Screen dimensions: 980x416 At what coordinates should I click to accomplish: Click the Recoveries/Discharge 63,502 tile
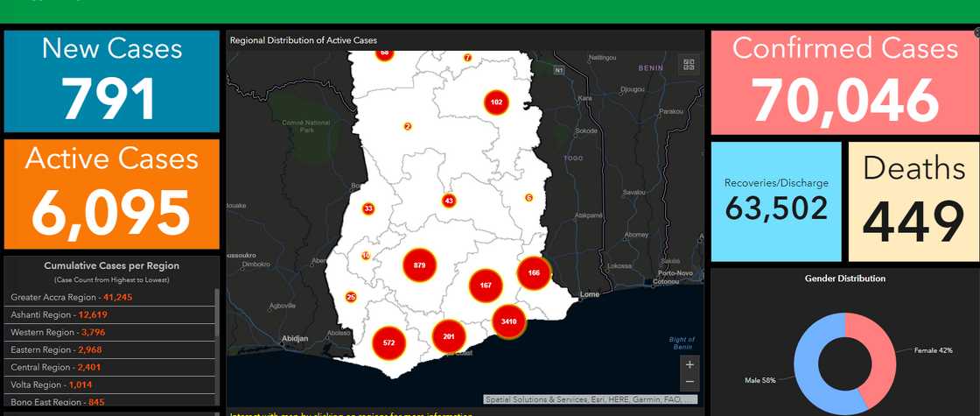[x=776, y=201]
